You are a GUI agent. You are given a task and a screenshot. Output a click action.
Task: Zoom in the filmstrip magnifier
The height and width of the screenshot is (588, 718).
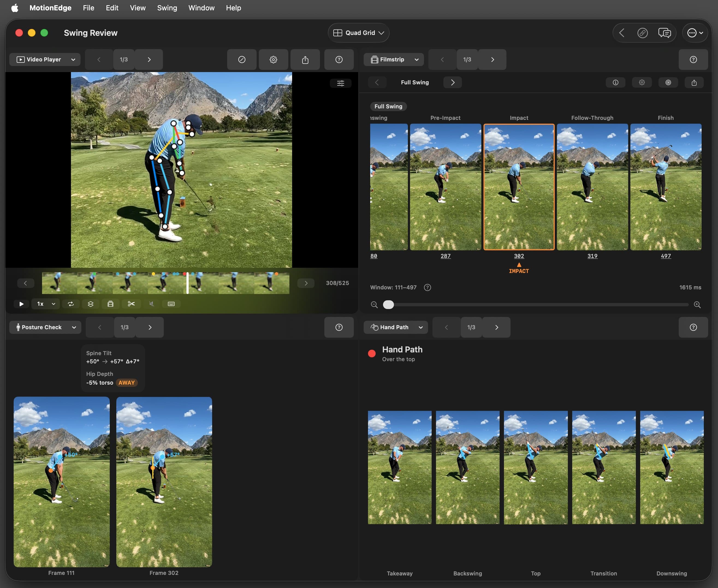[697, 305]
